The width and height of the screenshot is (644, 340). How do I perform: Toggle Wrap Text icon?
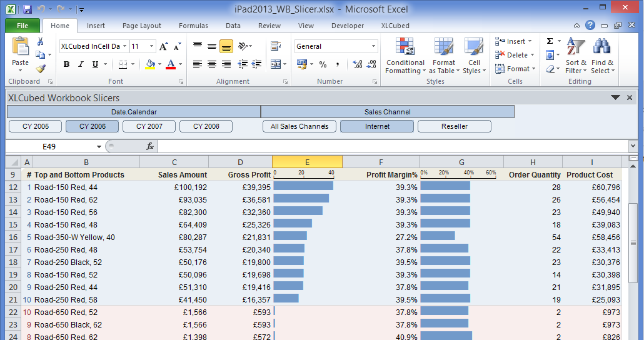(x=276, y=46)
